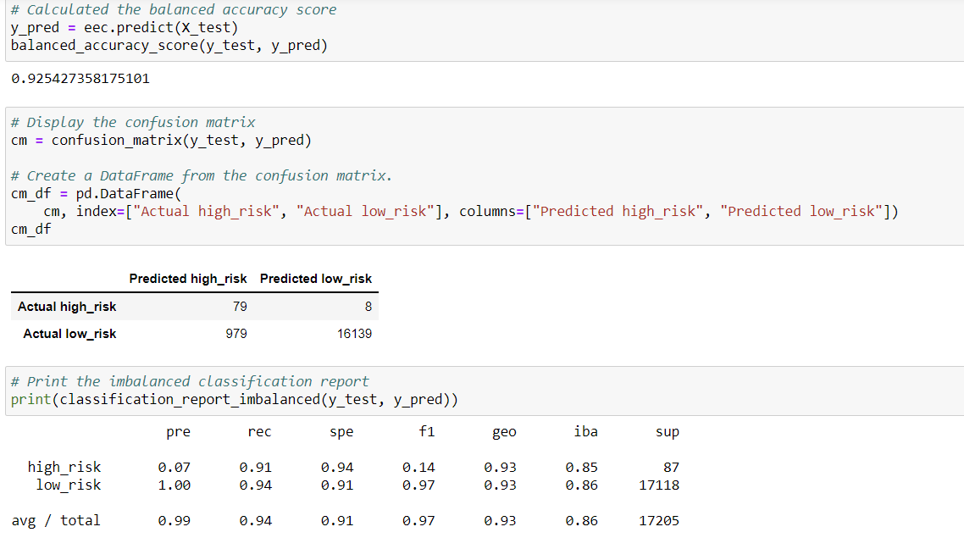Click the total support value 17205
This screenshot has height=560, width=964.
click(x=659, y=521)
